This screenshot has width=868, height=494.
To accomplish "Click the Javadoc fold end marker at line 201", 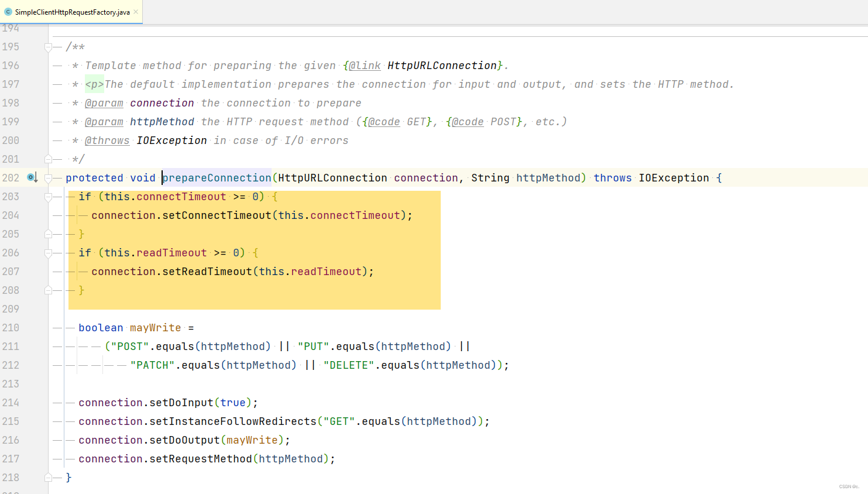I will click(x=48, y=159).
